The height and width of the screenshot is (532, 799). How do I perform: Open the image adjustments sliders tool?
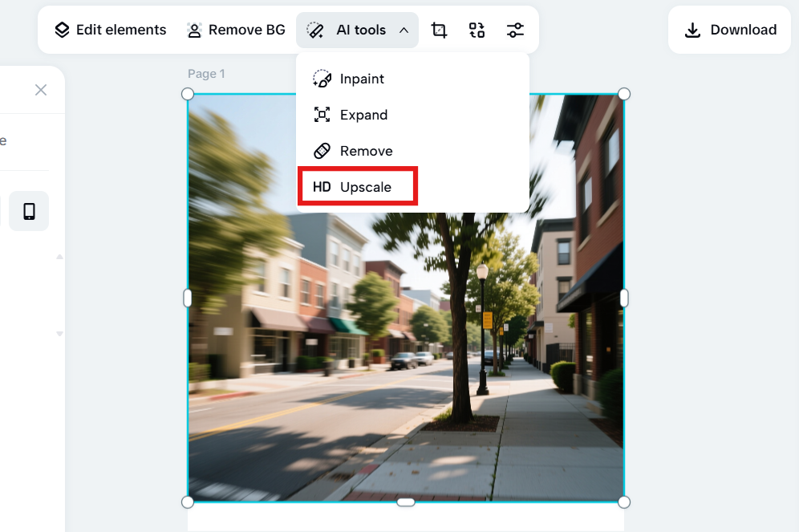click(515, 30)
